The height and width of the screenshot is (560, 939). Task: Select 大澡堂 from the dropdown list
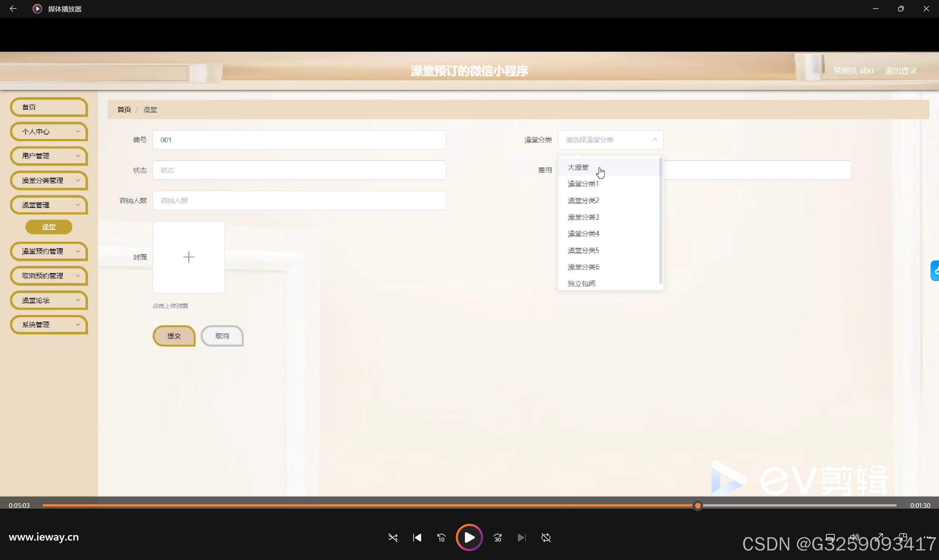pos(578,167)
